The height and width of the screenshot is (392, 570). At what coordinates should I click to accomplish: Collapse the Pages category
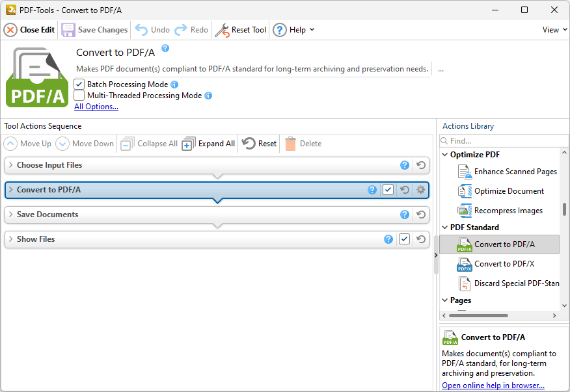(444, 300)
